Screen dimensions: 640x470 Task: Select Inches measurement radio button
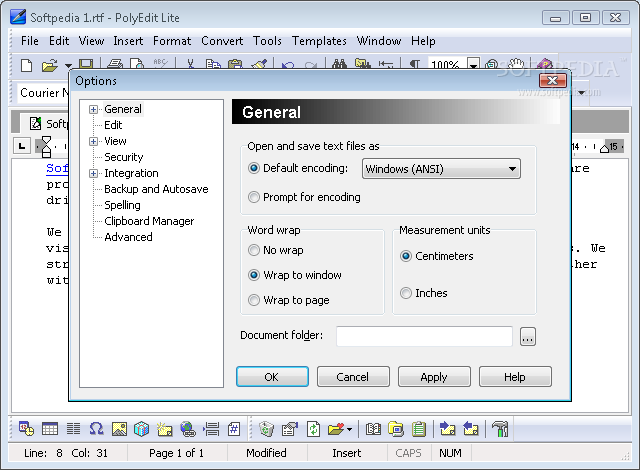click(x=406, y=293)
